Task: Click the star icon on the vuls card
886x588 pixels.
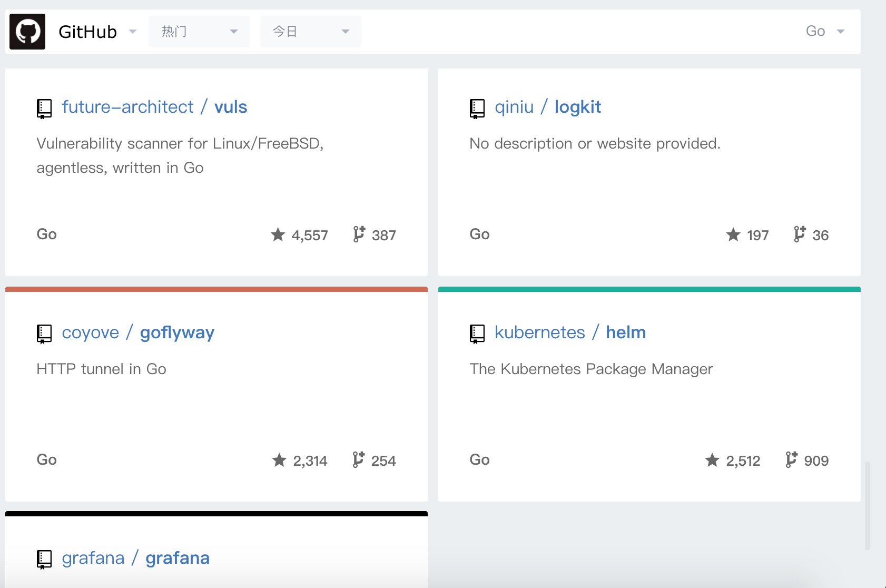Action: [278, 234]
